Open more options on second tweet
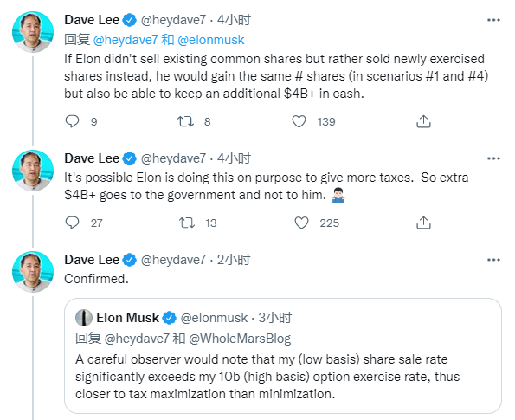This screenshot has height=420, width=515. (493, 158)
